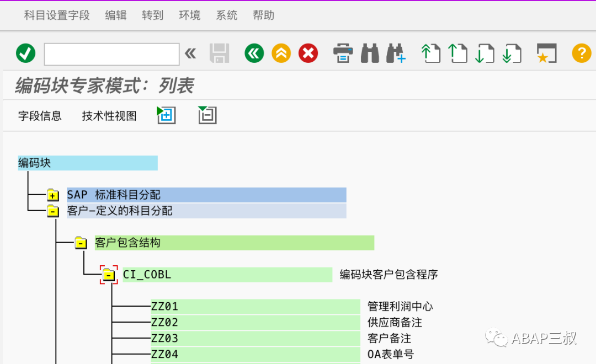Click into the transaction command input field

[x=111, y=54]
